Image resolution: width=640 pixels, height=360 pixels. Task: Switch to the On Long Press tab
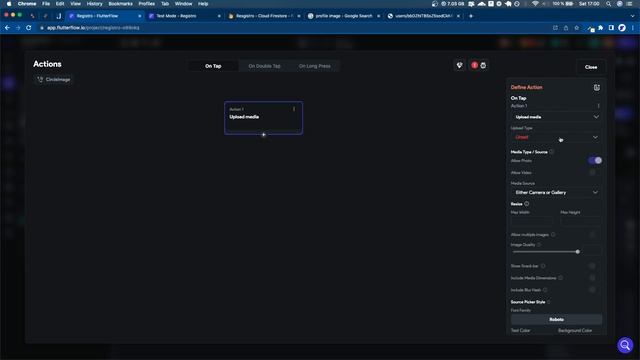tap(314, 66)
